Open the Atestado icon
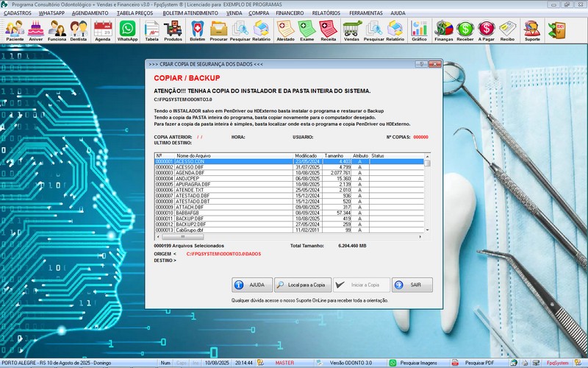 click(285, 30)
